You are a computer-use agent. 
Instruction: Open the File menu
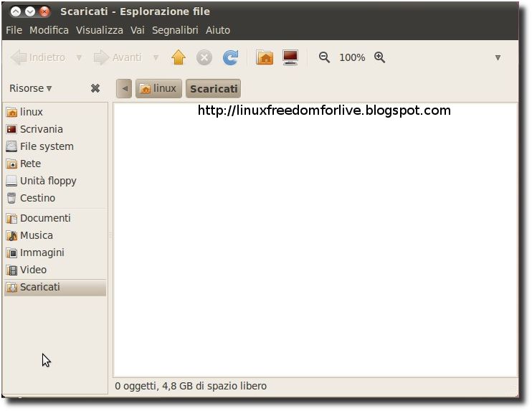(x=14, y=30)
